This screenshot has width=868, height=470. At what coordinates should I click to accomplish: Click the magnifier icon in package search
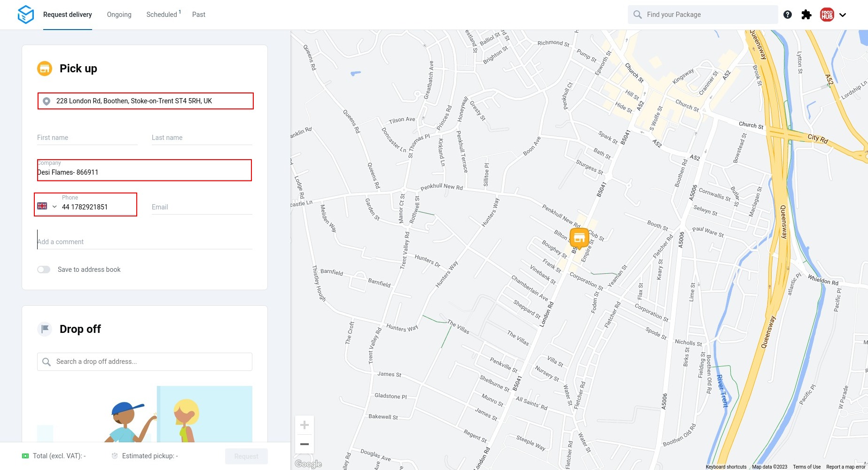pos(637,15)
